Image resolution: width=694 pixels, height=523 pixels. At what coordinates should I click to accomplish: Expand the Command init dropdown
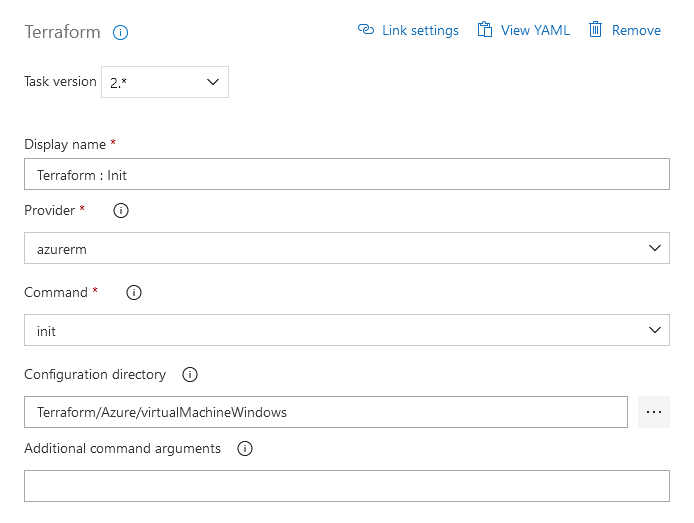(347, 330)
